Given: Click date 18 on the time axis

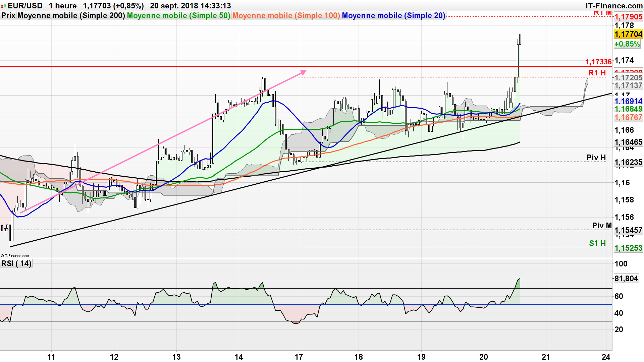Looking at the screenshot, I should pyautogui.click(x=359, y=357).
